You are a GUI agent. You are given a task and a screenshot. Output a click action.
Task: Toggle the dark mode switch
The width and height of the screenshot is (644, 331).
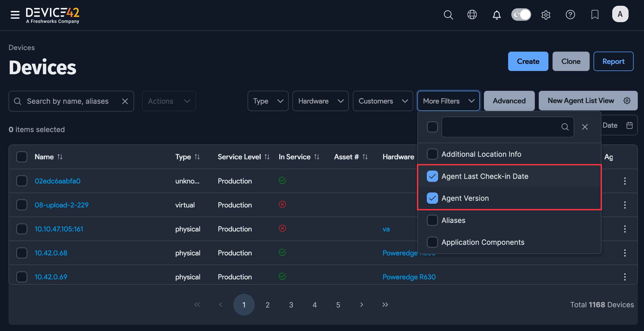521,15
